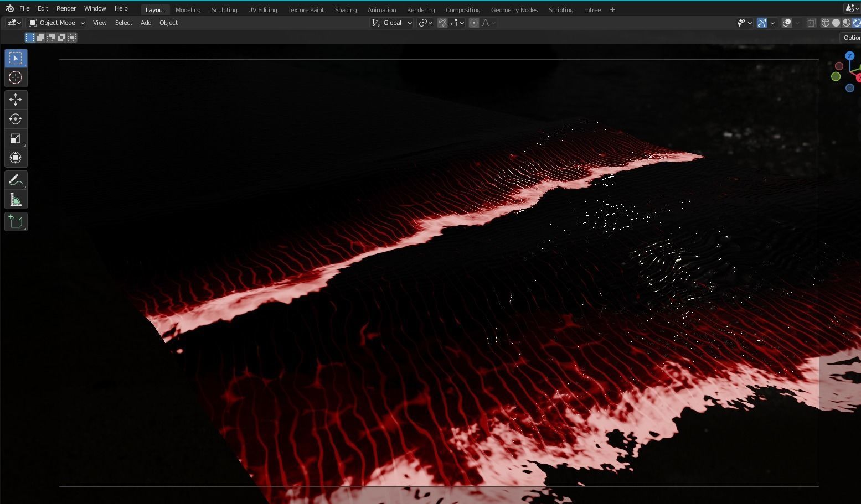Viewport: 861px width, 504px height.
Task: Switch to Wireframe viewport shading
Action: [826, 23]
